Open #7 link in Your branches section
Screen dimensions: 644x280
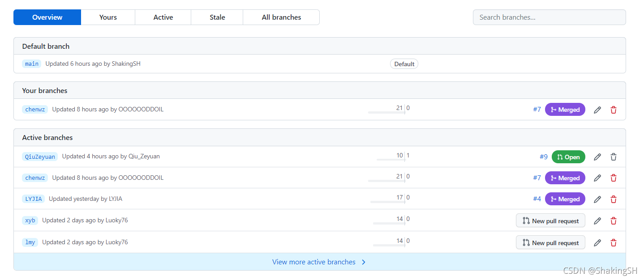coord(537,110)
